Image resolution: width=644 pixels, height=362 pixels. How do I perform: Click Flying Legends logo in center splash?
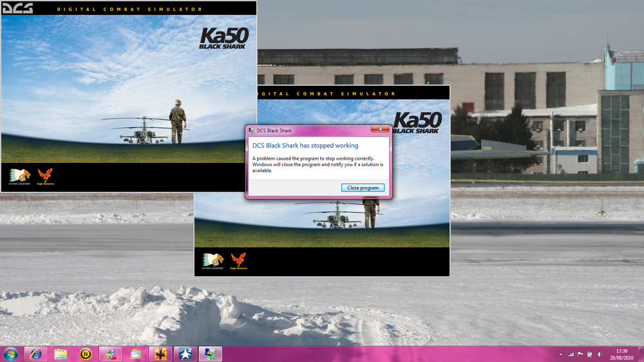[213, 261]
